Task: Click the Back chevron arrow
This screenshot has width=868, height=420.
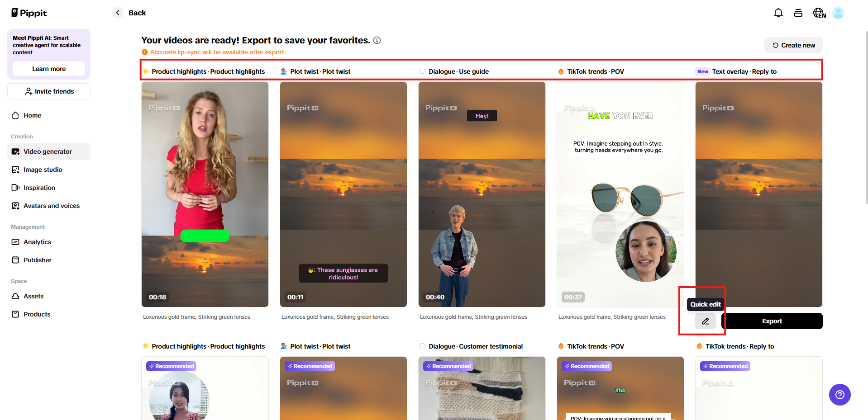Action: pyautogui.click(x=118, y=13)
